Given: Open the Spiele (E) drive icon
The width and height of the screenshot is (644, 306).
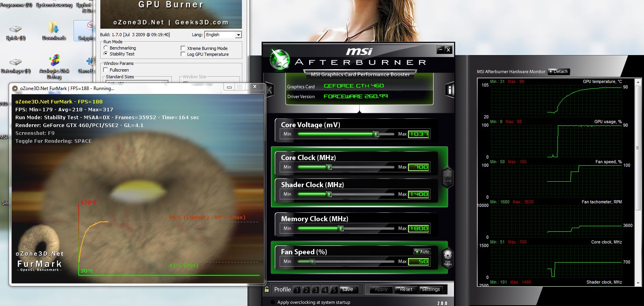Looking at the screenshot, I should (16, 33).
